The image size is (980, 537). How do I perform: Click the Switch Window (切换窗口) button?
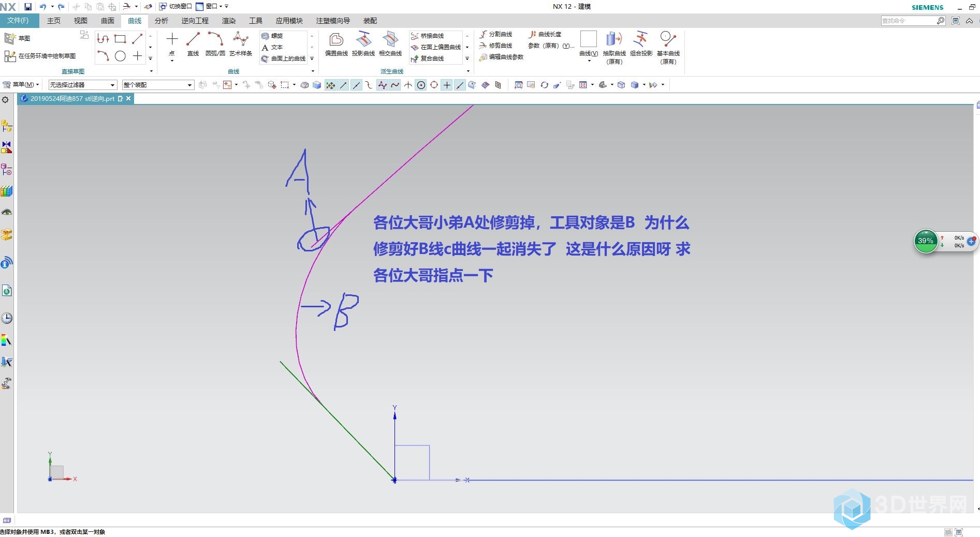pyautogui.click(x=175, y=7)
